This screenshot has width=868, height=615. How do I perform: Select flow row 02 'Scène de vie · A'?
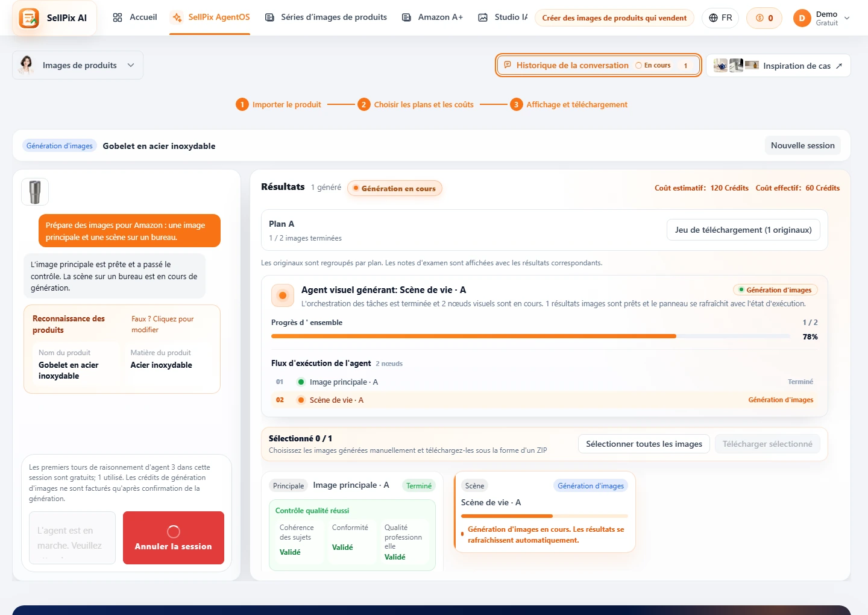coord(544,400)
